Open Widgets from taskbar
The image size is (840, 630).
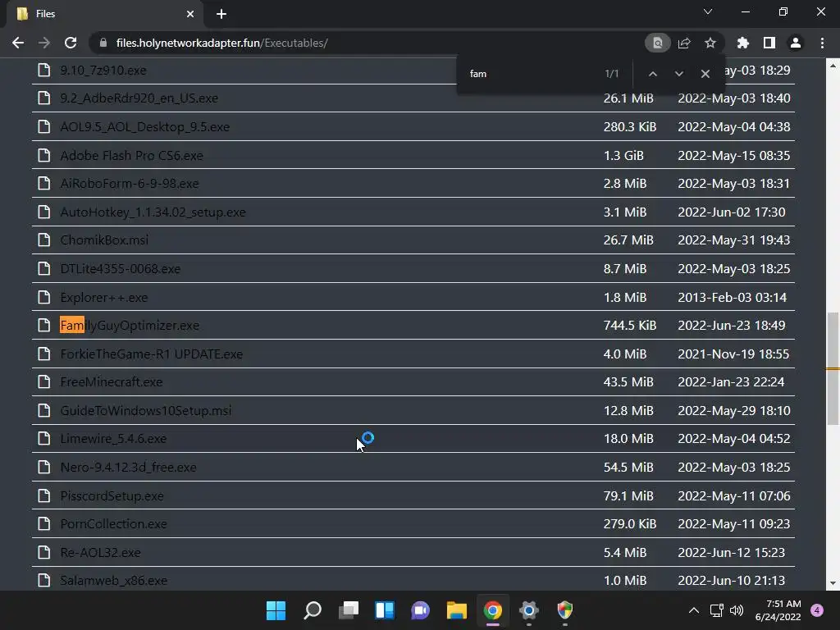[385, 610]
